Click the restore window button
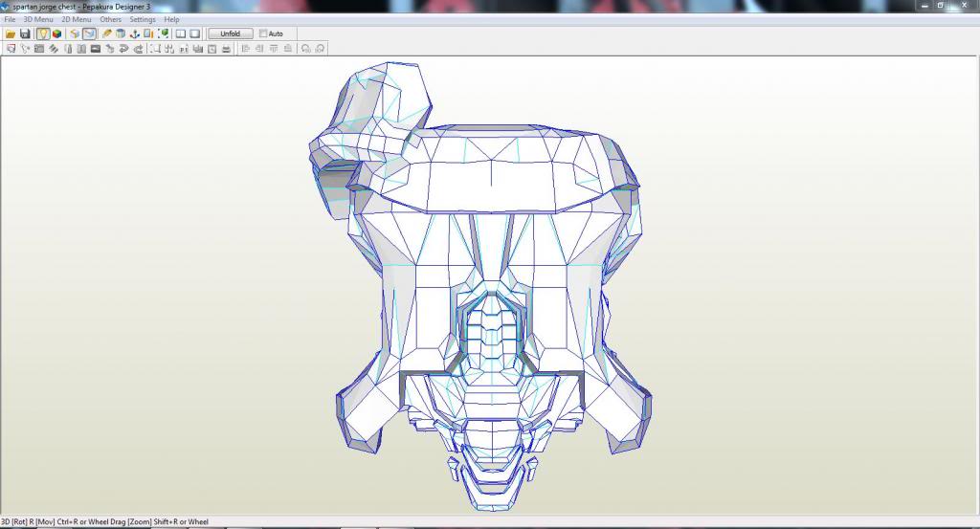 (x=940, y=6)
